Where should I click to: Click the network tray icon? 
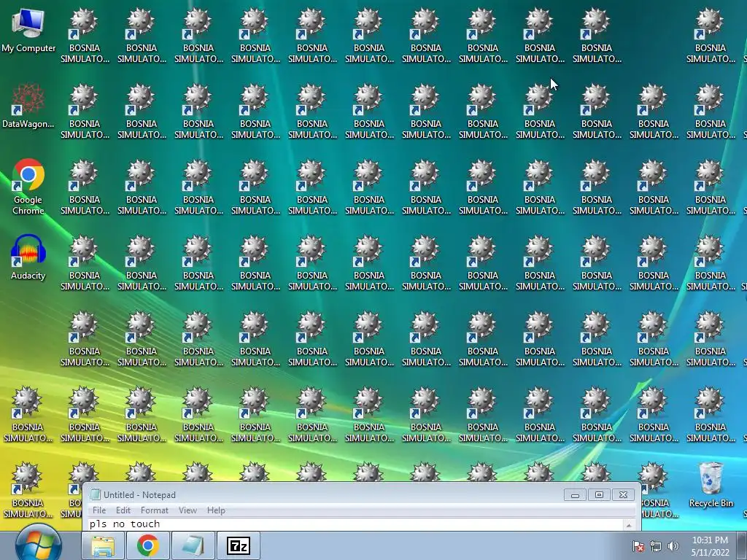tap(656, 546)
